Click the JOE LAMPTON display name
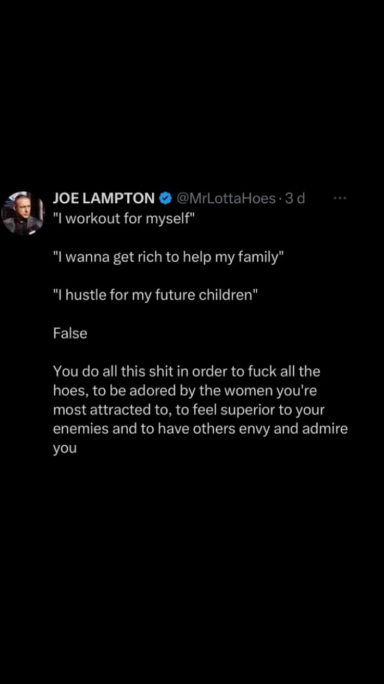Screen dimensions: 384x684 (x=104, y=198)
